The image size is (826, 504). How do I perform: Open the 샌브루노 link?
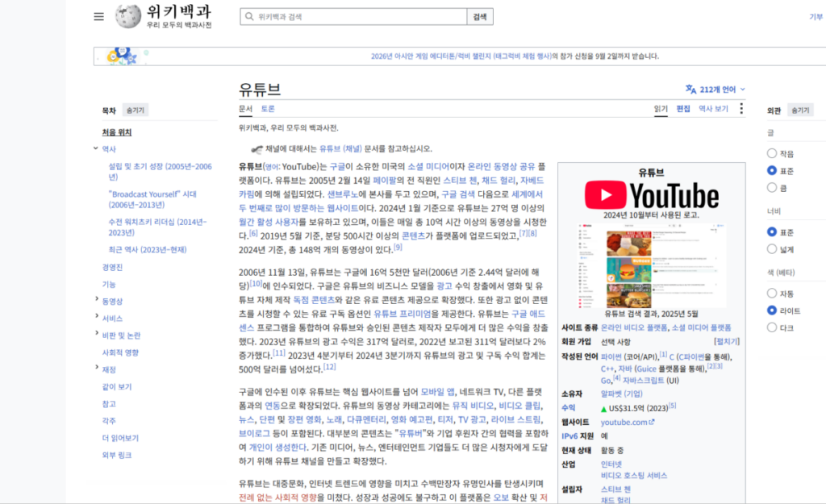pos(342,194)
